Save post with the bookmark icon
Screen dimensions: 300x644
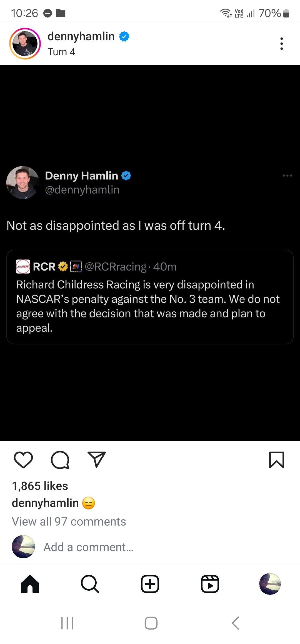(276, 460)
